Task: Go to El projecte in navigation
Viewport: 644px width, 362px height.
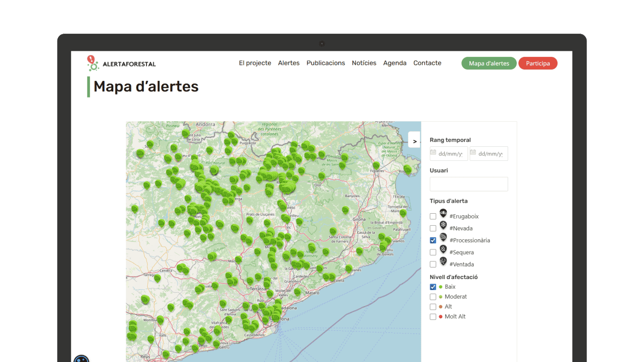Action: point(255,63)
